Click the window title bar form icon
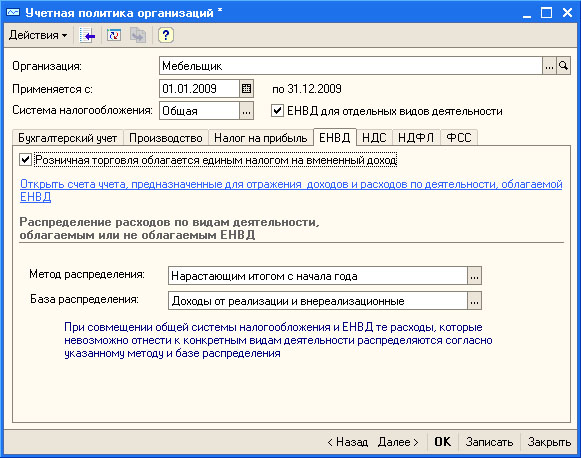 (x=13, y=12)
